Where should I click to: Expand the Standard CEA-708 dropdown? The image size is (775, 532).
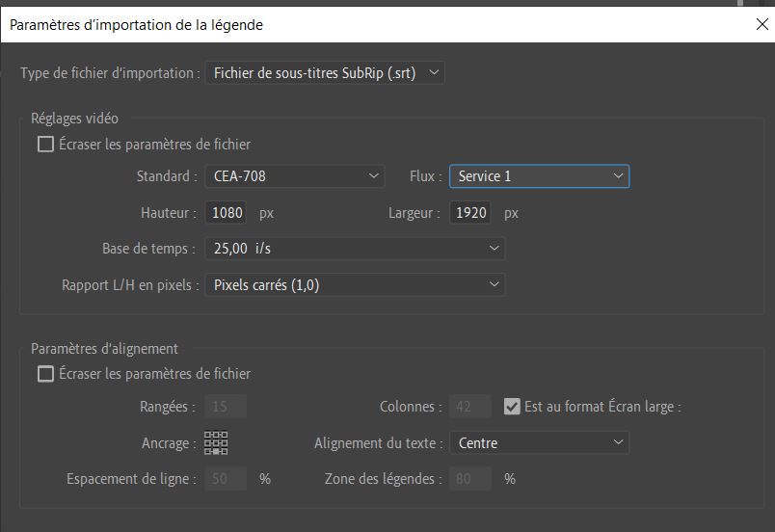(294, 176)
